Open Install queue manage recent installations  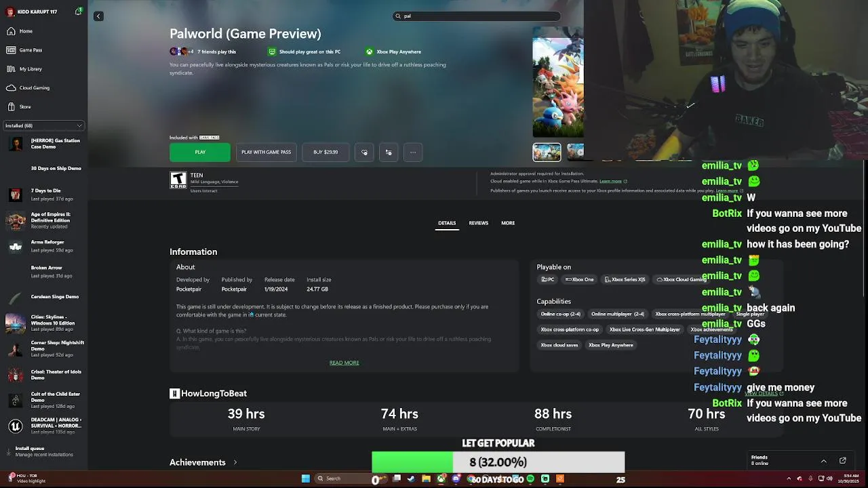coord(43,451)
